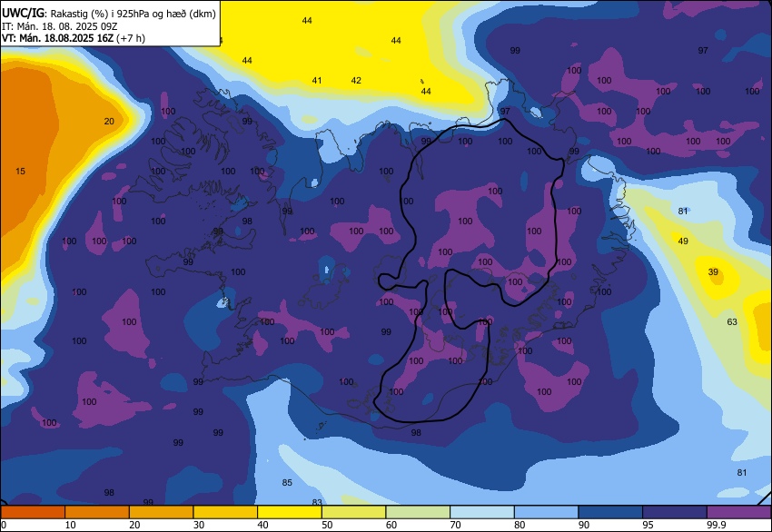This screenshot has height=532, width=772.
Task: Select the legend tick label '60'
Action: point(391,525)
